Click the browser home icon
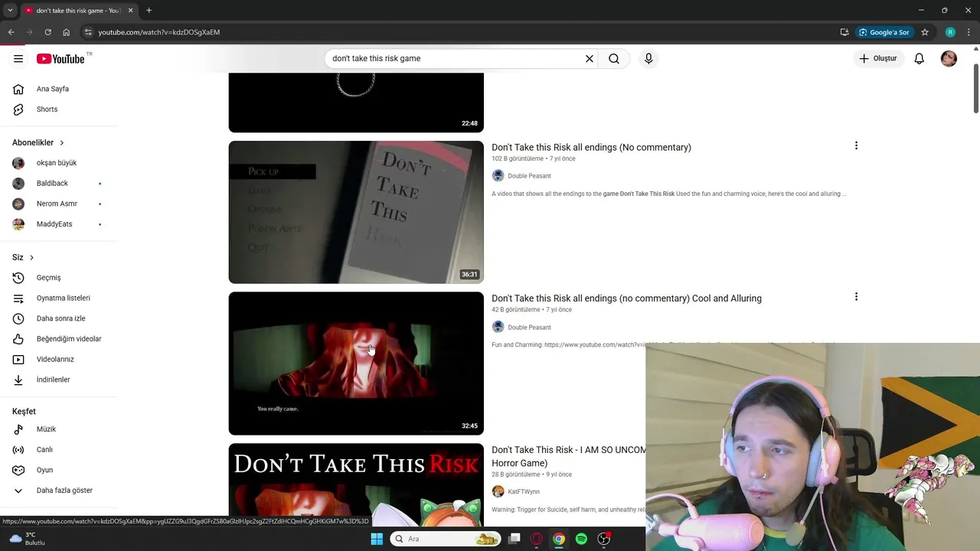 [66, 32]
